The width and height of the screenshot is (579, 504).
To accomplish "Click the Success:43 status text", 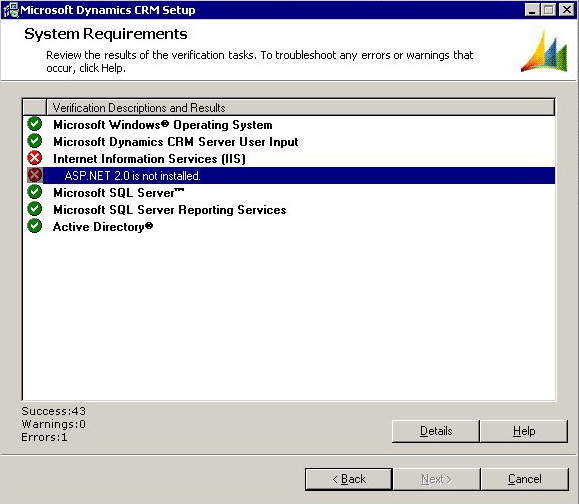I will click(x=54, y=411).
